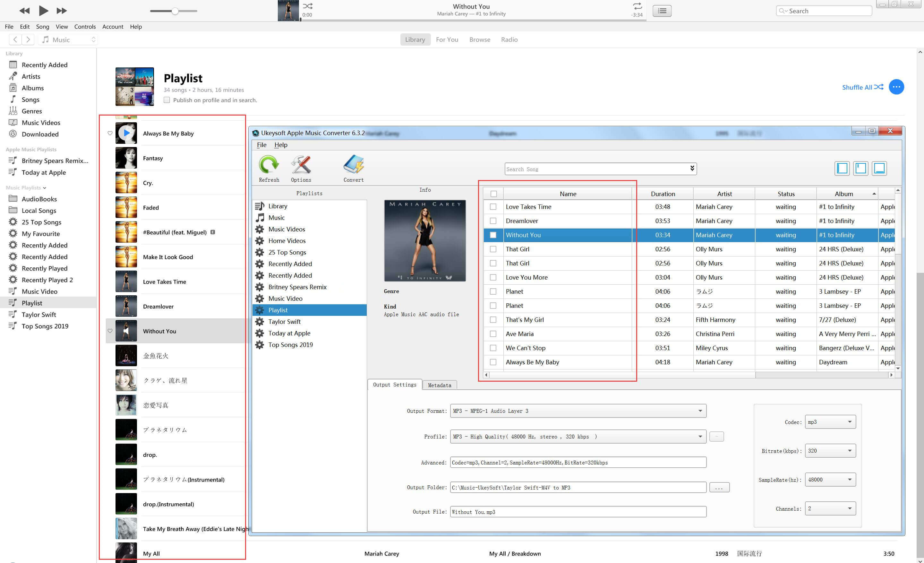Click the browse folder button next to output path

tap(718, 487)
